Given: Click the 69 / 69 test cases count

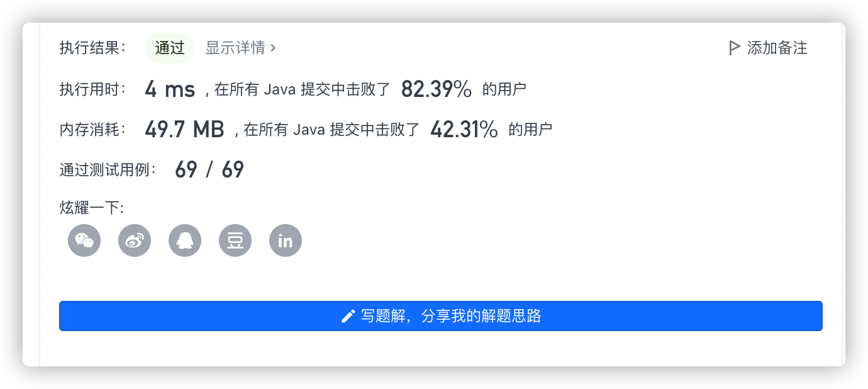Looking at the screenshot, I should (x=209, y=170).
